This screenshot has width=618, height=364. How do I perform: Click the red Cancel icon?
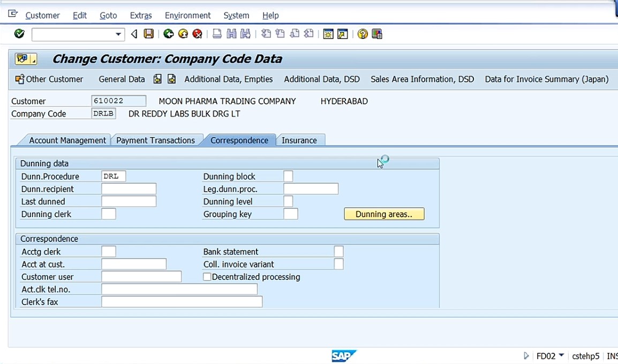(197, 34)
